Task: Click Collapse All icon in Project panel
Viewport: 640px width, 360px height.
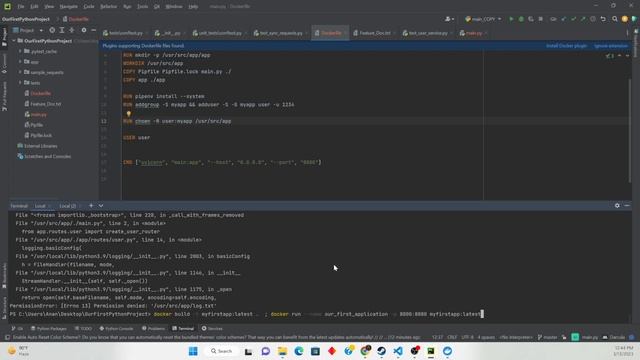Action: pos(71,30)
